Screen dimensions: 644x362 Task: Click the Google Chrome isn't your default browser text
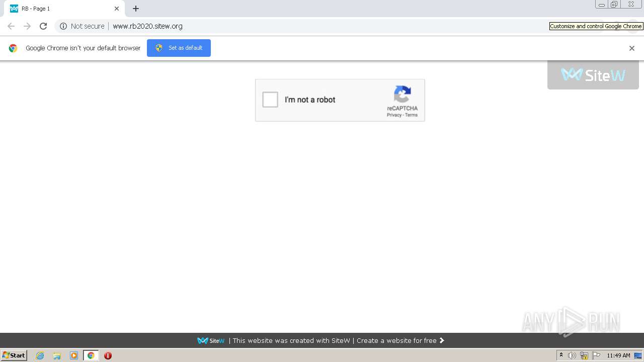[83, 48]
